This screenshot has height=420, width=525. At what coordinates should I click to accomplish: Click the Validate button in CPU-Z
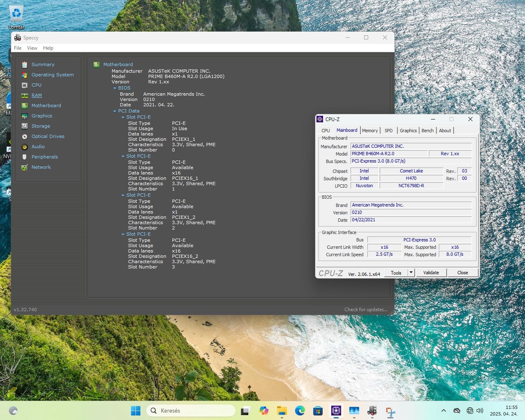[x=431, y=273]
